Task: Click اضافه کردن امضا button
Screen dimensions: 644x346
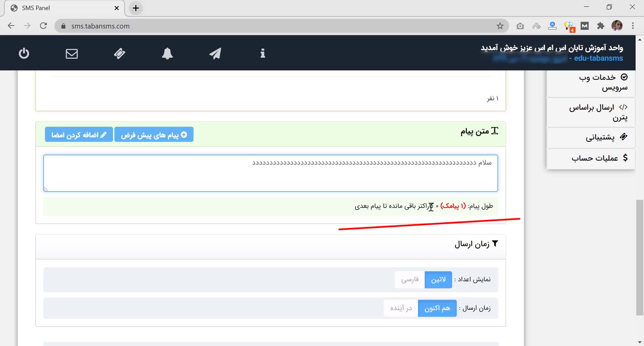Action: [79, 134]
